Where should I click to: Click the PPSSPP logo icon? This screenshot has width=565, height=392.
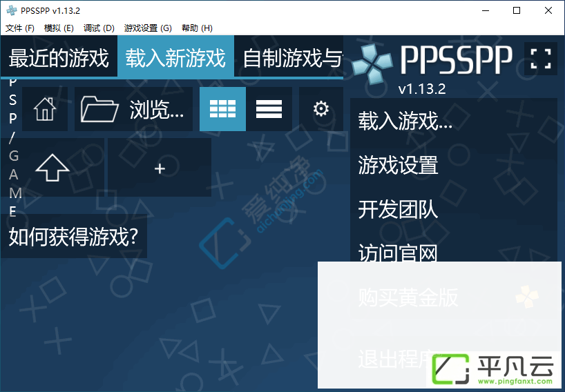tap(372, 63)
